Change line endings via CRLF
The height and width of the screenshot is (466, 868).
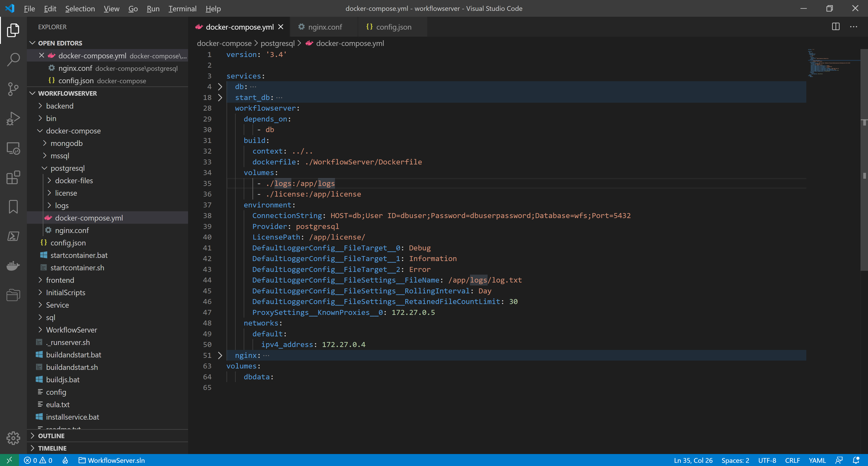(792, 460)
